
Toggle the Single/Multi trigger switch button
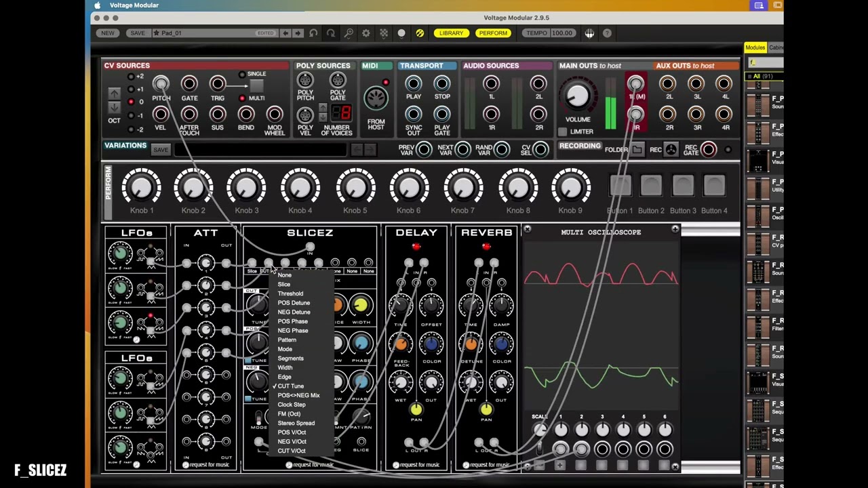256,86
